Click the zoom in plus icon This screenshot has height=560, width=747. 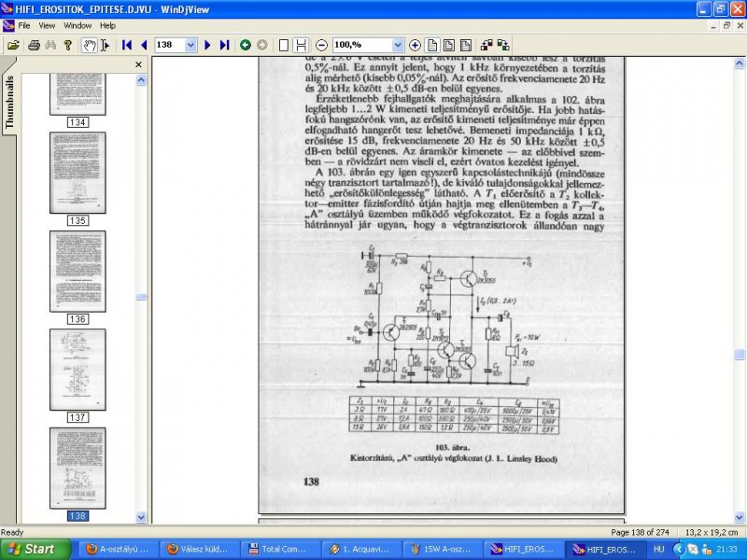[x=415, y=45]
